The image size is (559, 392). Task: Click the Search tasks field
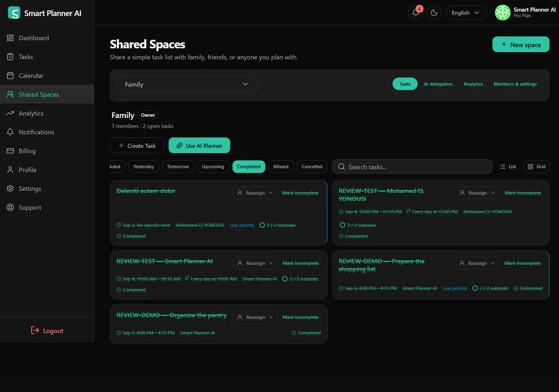coord(412,167)
